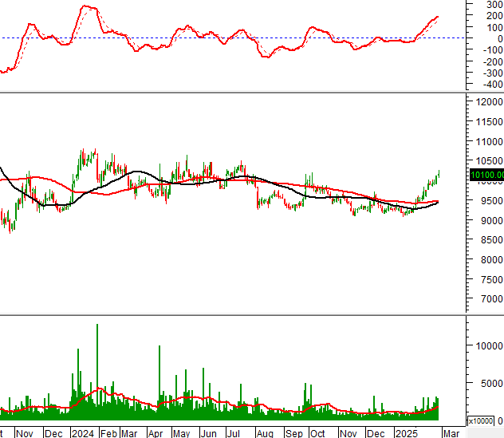Screen dimensions: 504x438
Task: Select the Sep label on the time axis
Action: pos(294,432)
